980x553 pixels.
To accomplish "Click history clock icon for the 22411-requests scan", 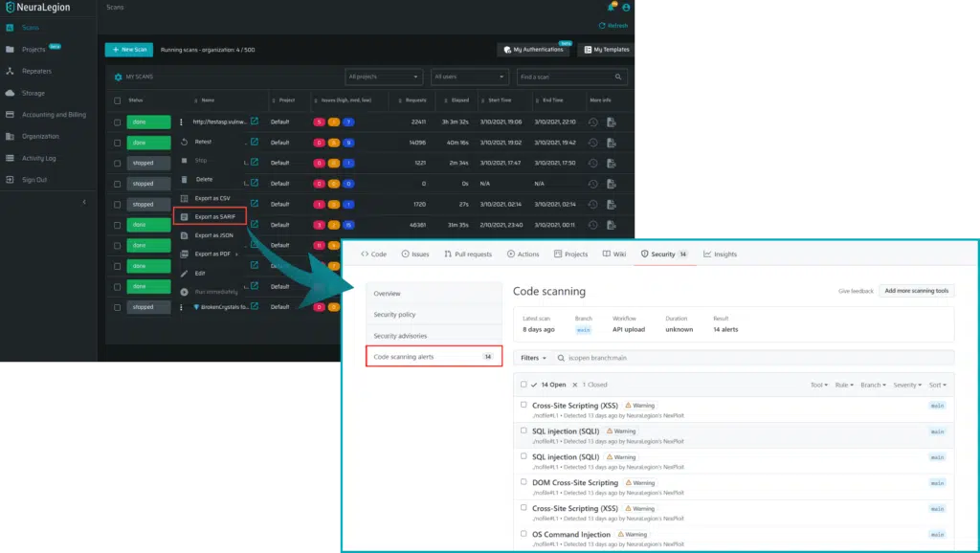I will click(x=592, y=122).
